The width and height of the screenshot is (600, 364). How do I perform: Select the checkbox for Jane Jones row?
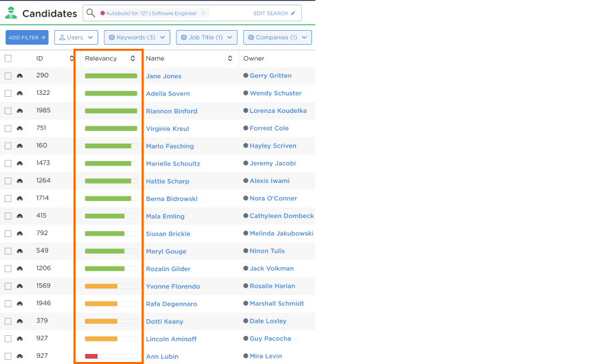click(8, 76)
